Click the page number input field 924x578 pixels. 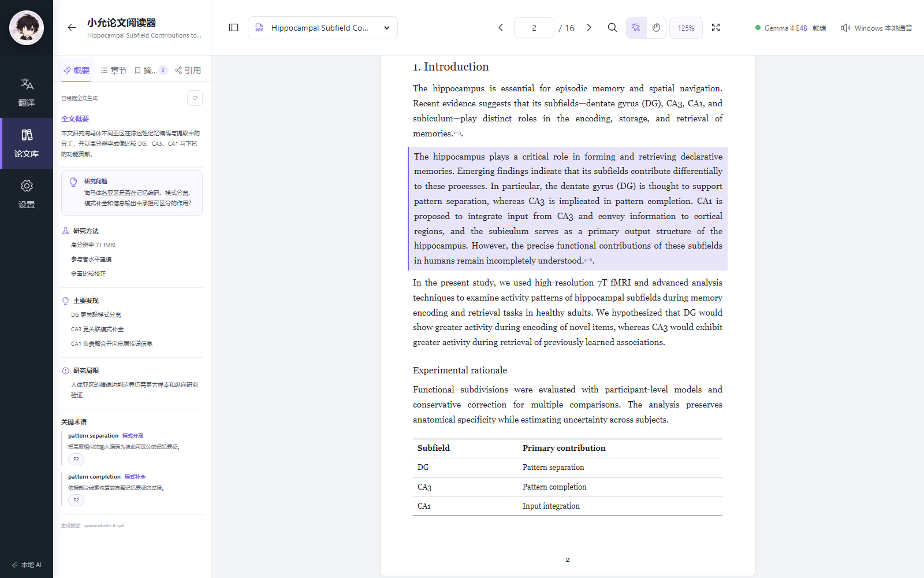tap(534, 28)
